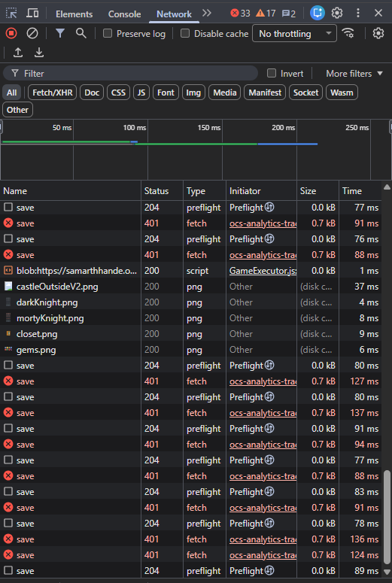Filter requests by JS
The height and width of the screenshot is (583, 392).
[141, 93]
